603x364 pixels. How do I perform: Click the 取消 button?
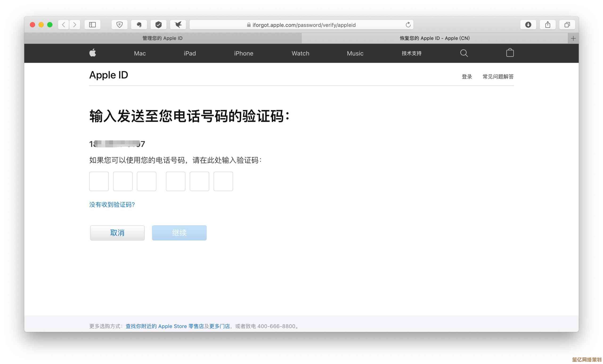(x=117, y=233)
